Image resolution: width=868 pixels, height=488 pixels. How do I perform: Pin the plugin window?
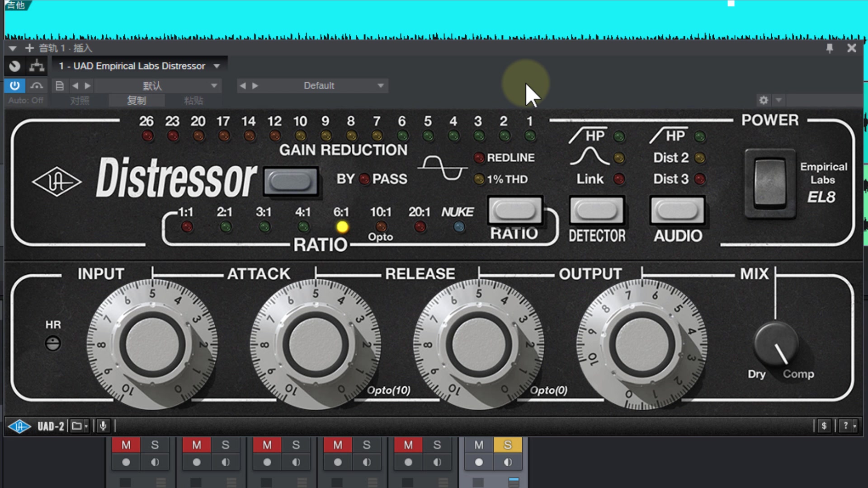[x=829, y=48]
